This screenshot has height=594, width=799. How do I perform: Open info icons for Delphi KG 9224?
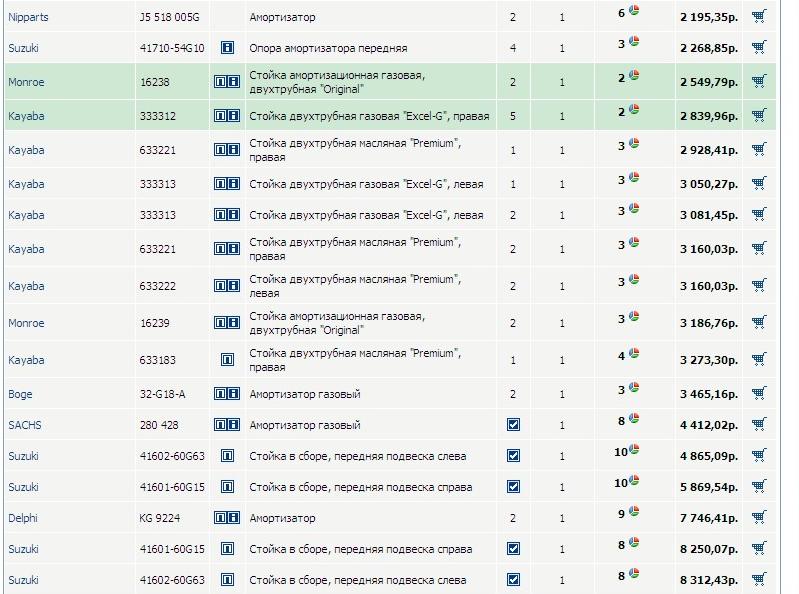(227, 518)
